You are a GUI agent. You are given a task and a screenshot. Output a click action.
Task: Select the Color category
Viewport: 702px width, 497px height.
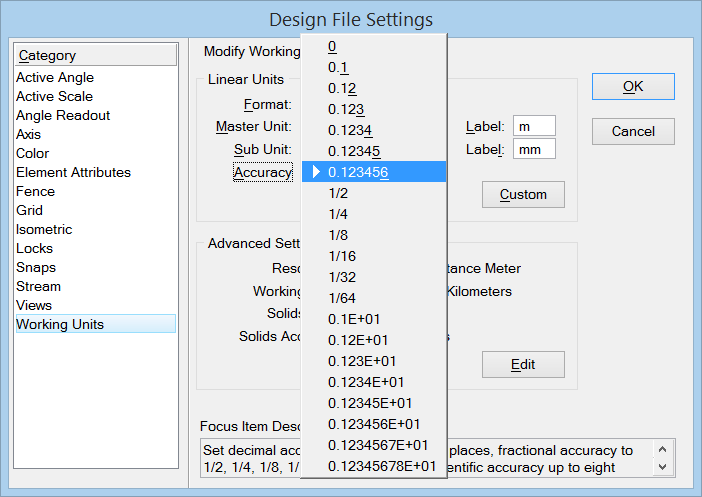[x=32, y=153]
